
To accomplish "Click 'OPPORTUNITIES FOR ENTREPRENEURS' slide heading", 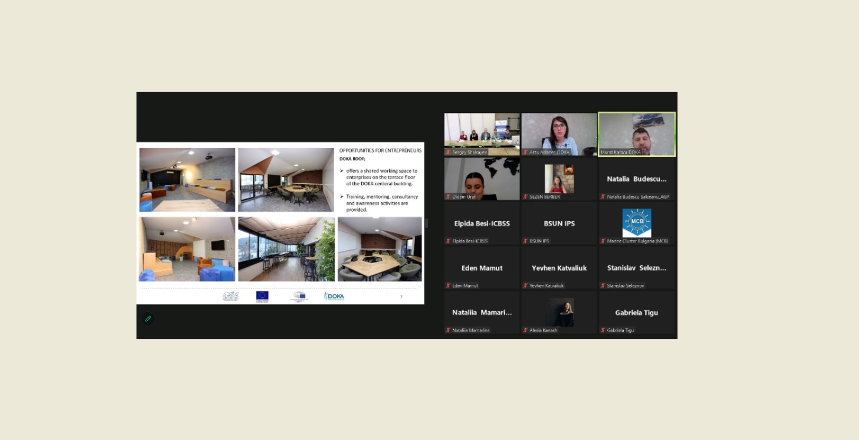I will 380,150.
